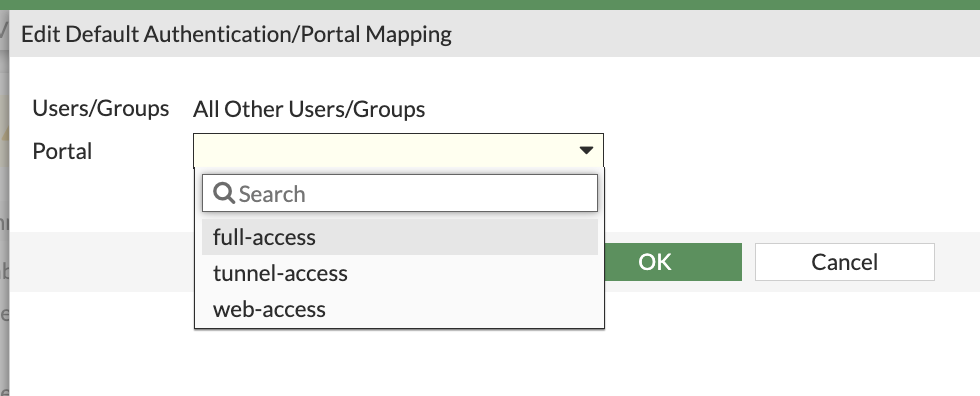The height and width of the screenshot is (396, 980).
Task: Select the full-access portal option
Action: [x=400, y=237]
